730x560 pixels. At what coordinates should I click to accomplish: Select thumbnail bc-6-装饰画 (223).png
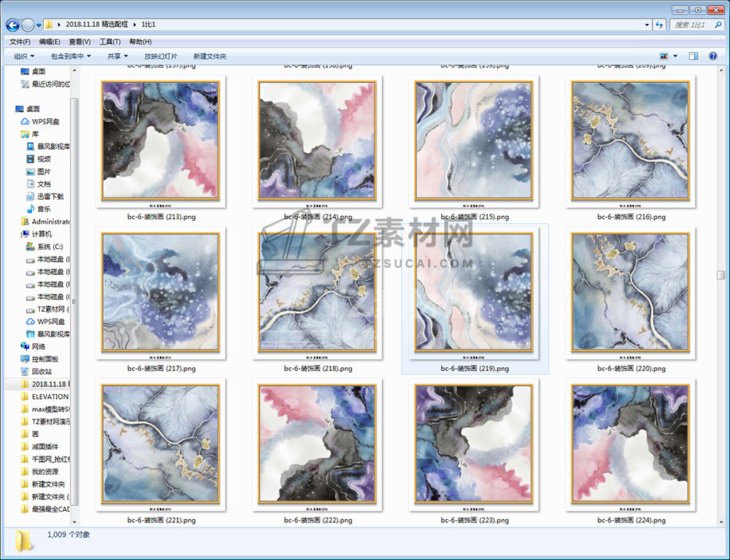click(x=474, y=445)
